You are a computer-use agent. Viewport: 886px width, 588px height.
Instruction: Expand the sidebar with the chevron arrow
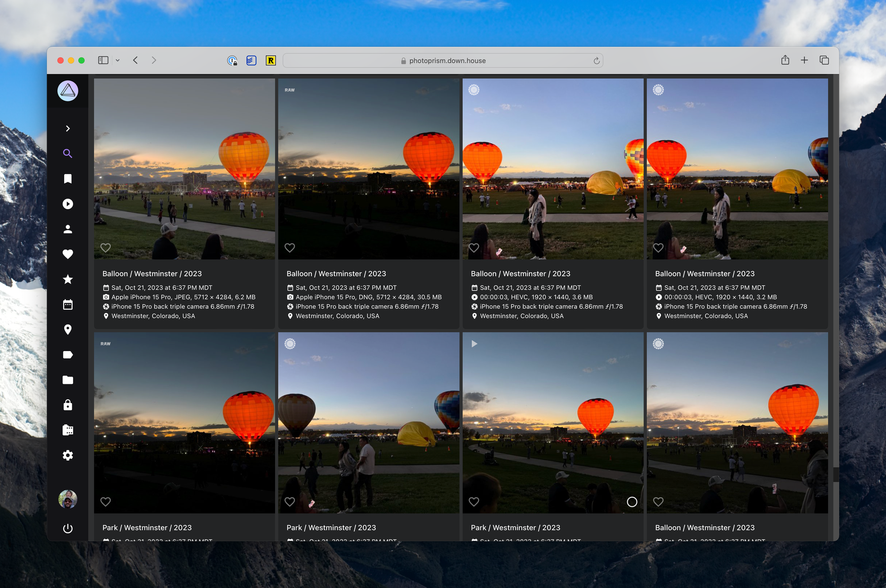tap(67, 128)
